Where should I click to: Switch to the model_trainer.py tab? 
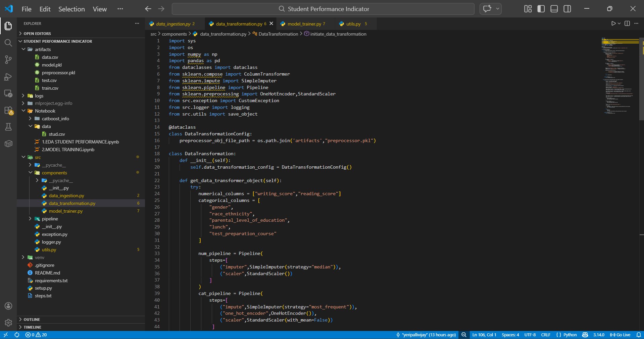pos(304,24)
